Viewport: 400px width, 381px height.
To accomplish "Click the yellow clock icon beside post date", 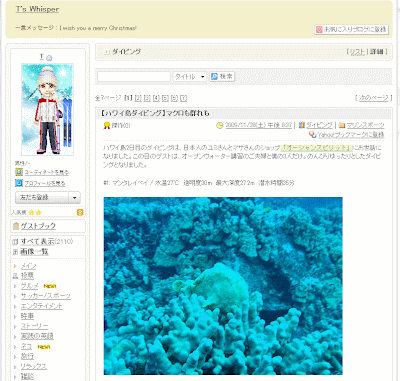I will coord(219,125).
